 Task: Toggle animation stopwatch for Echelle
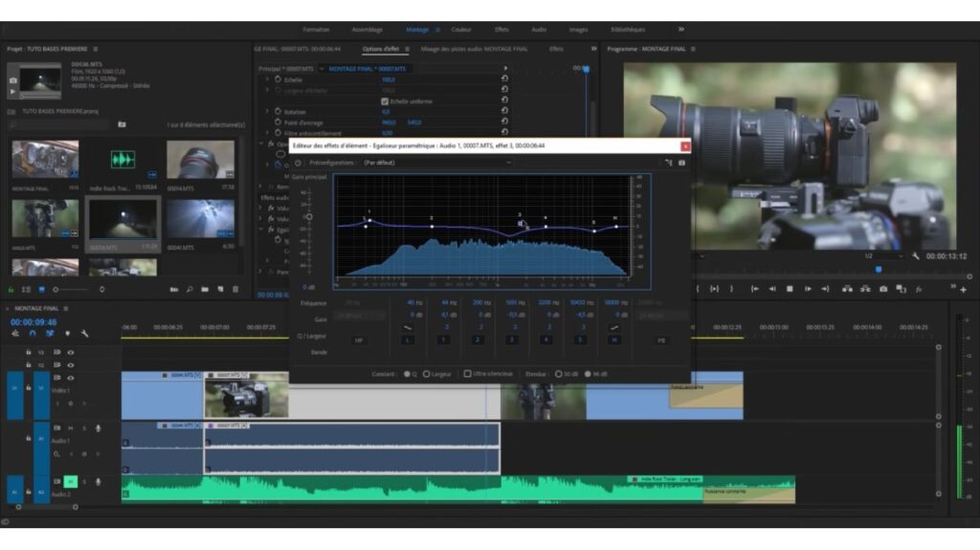pyautogui.click(x=278, y=79)
